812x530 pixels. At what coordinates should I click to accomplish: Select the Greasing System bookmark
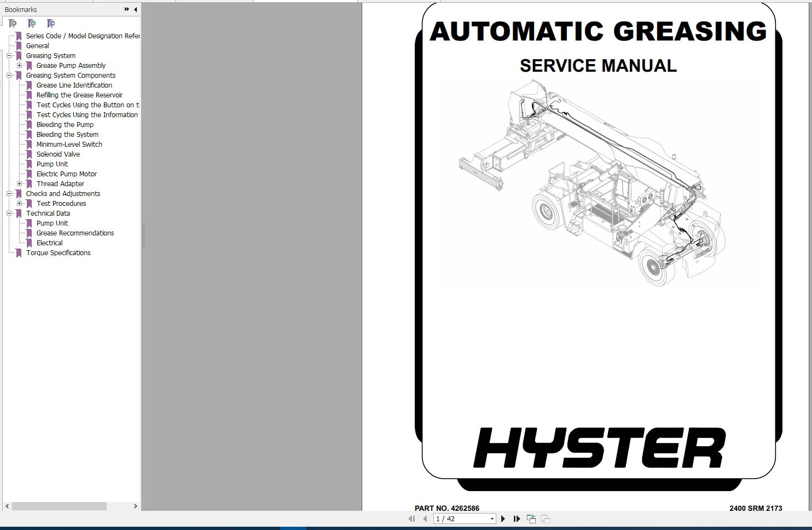[x=51, y=56]
